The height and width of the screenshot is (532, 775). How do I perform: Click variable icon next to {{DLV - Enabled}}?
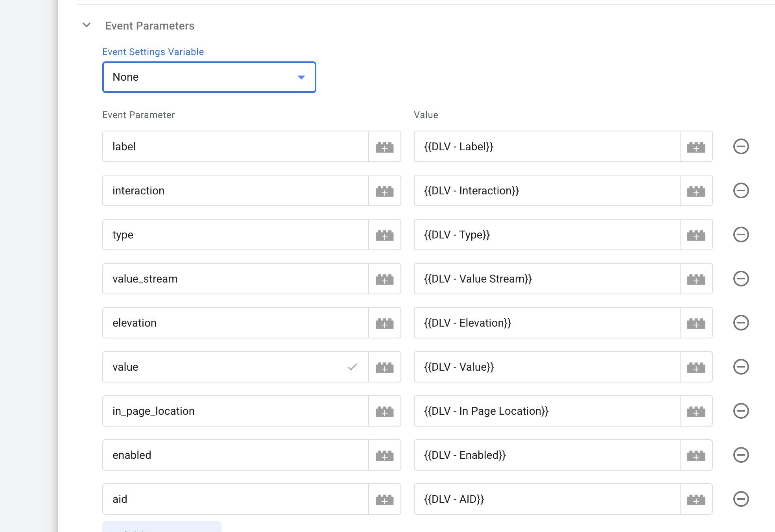pos(696,455)
